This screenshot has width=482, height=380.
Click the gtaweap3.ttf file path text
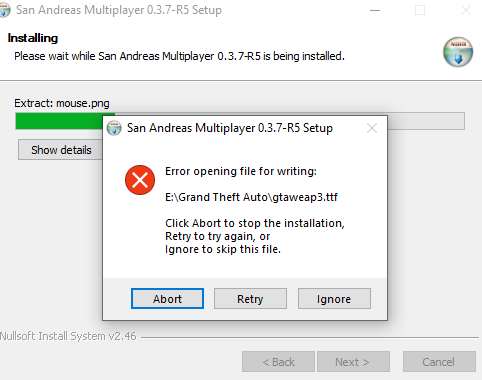pos(251,197)
